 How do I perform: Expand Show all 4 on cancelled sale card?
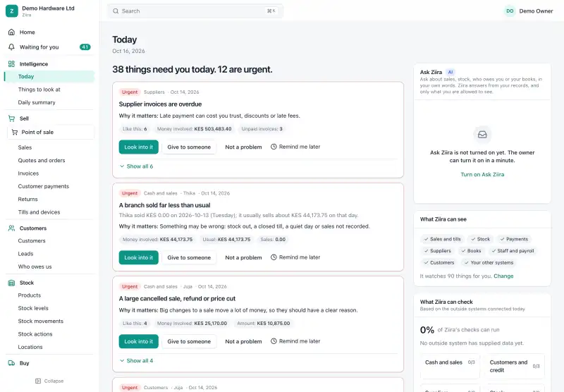coord(136,360)
